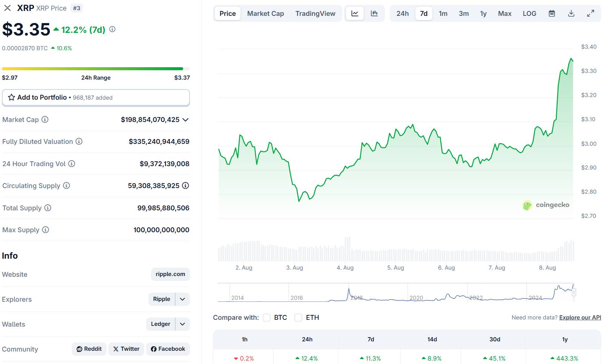This screenshot has height=364, width=608.
Task: Click Circulating Supply label info icon
Action: (x=66, y=185)
